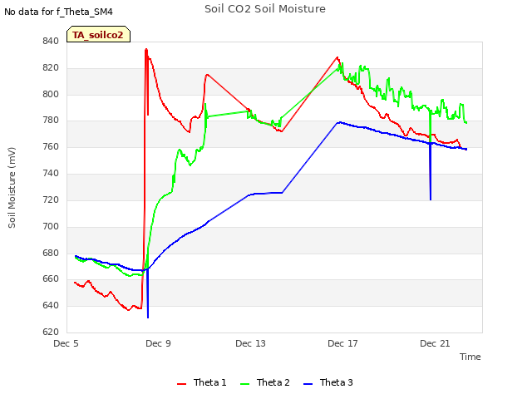The width and height of the screenshot is (532, 399).
Task: Click the 840 y-axis tick label
Action: click(51, 42)
